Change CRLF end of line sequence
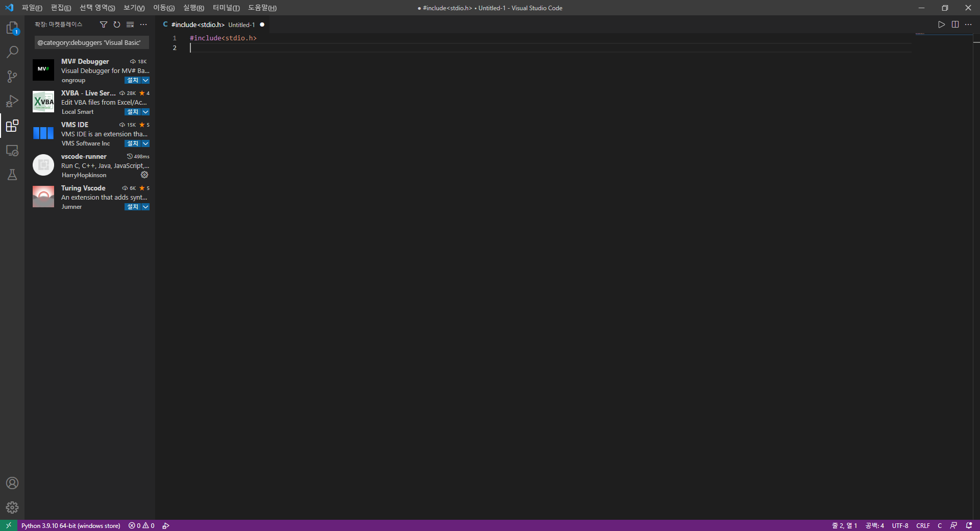This screenshot has height=531, width=980. click(x=923, y=525)
